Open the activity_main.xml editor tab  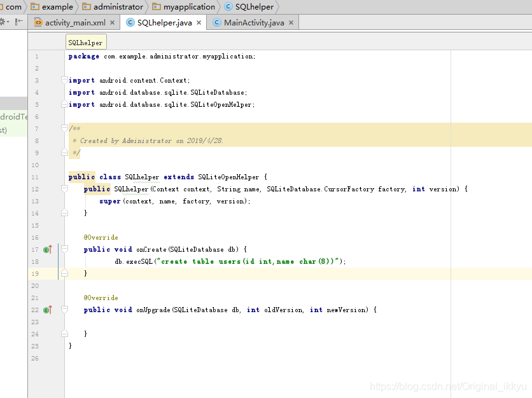pyautogui.click(x=74, y=23)
